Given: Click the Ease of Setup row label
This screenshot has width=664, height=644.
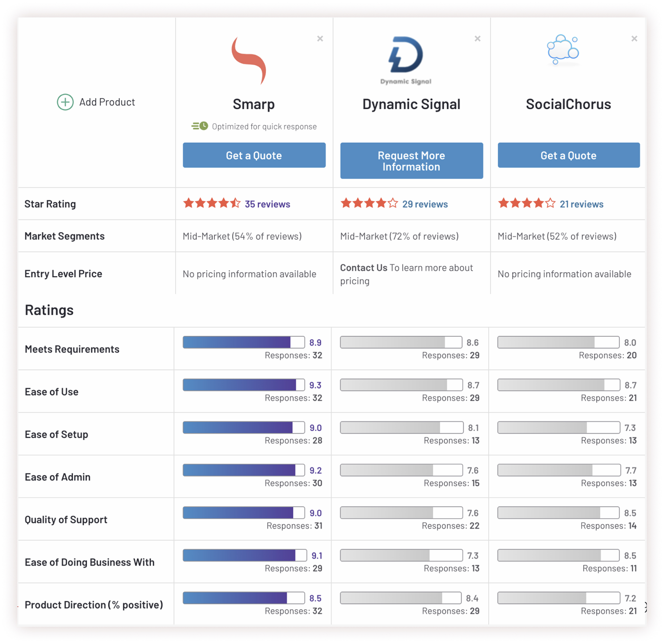Looking at the screenshot, I should (57, 435).
